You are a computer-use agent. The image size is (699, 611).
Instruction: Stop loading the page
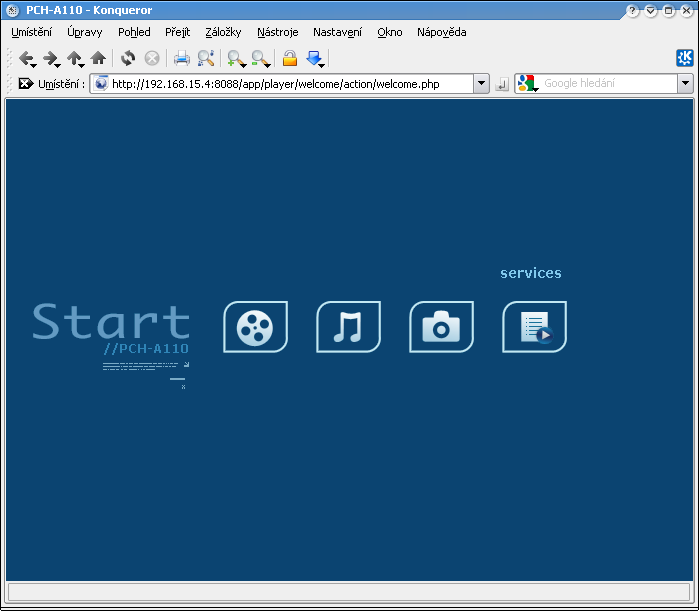click(152, 58)
